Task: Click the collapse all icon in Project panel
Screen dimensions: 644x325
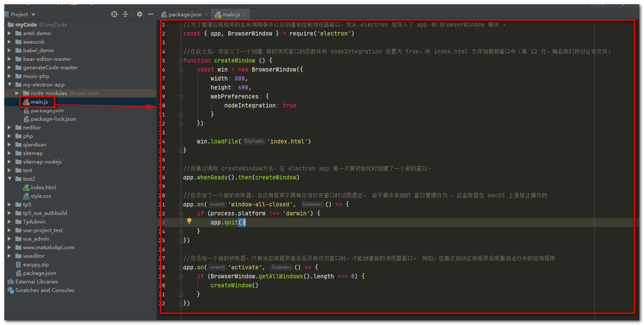Action: pyautogui.click(x=125, y=14)
